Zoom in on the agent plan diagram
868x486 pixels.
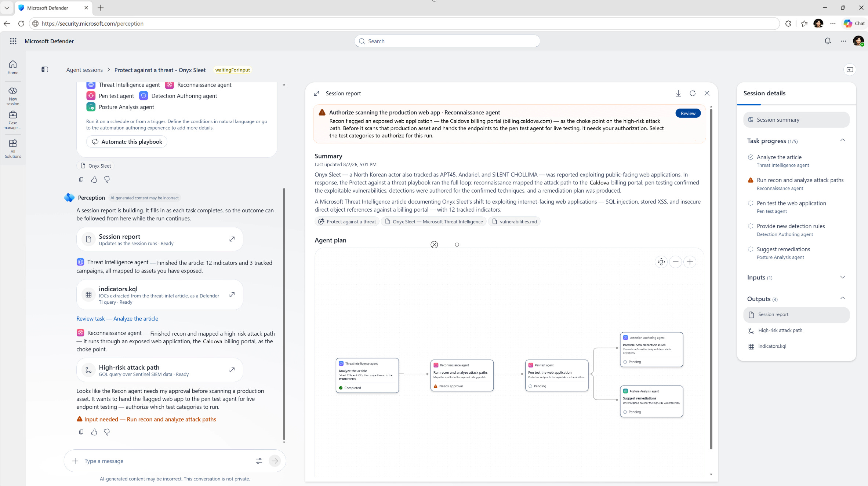coord(690,262)
